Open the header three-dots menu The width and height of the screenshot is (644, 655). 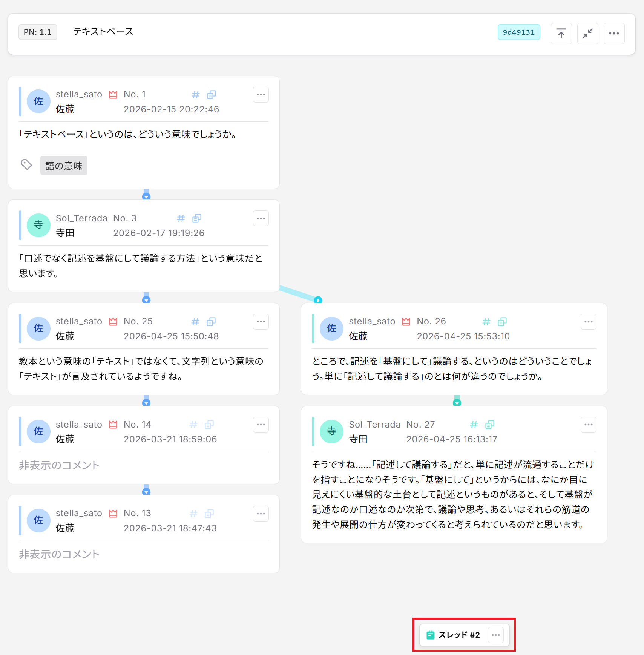click(x=614, y=34)
